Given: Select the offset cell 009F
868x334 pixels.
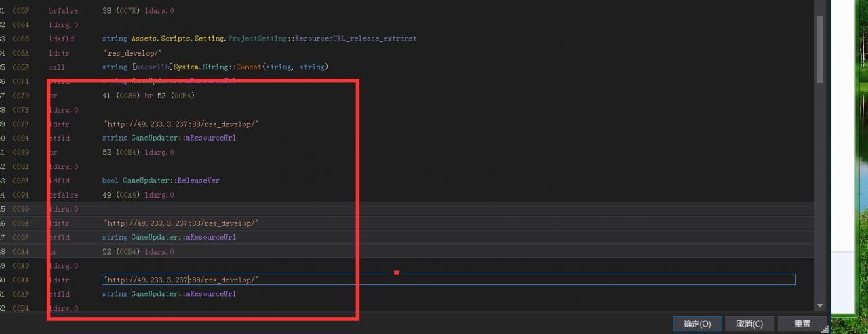Looking at the screenshot, I should coord(21,238).
